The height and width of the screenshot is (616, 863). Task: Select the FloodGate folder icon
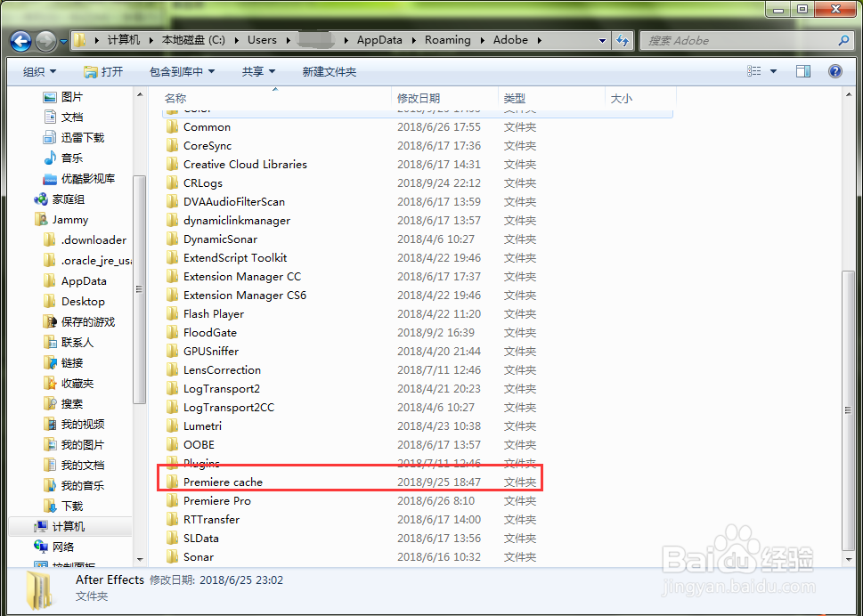pyautogui.click(x=172, y=333)
